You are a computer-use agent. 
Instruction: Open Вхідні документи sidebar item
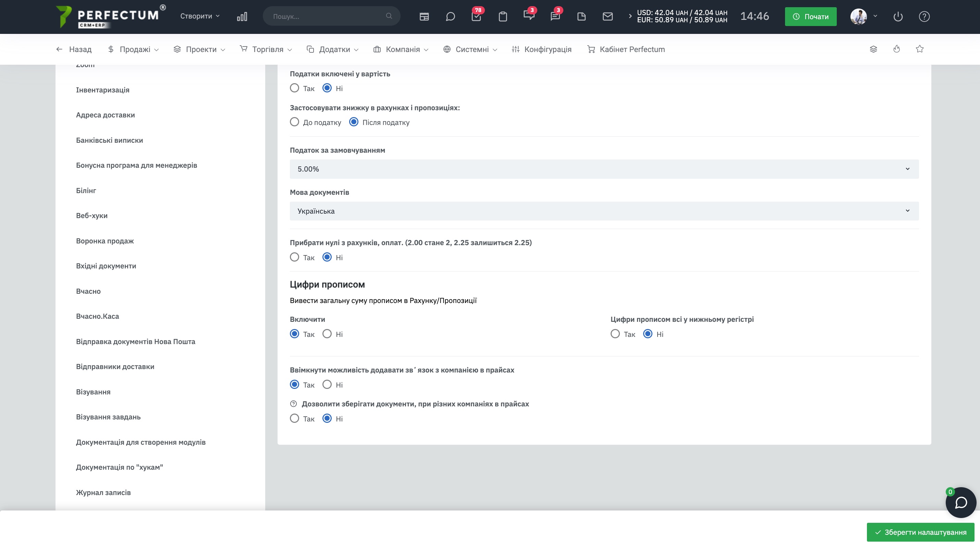pyautogui.click(x=106, y=266)
